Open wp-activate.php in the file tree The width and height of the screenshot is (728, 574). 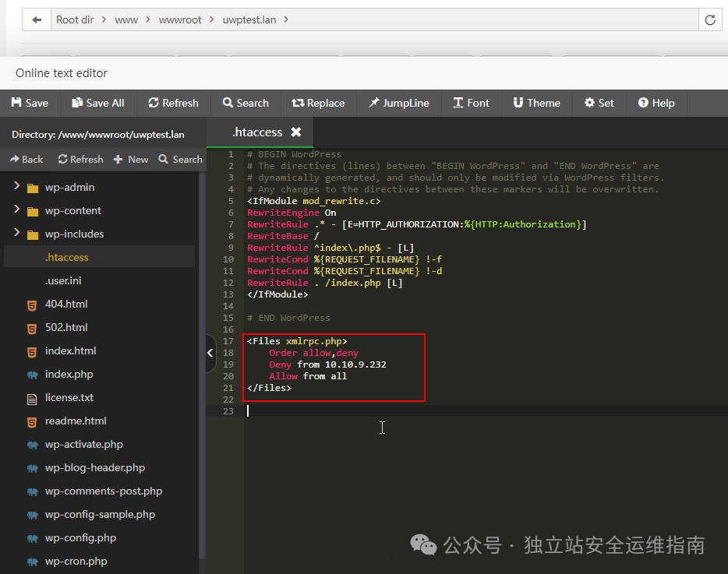point(84,444)
